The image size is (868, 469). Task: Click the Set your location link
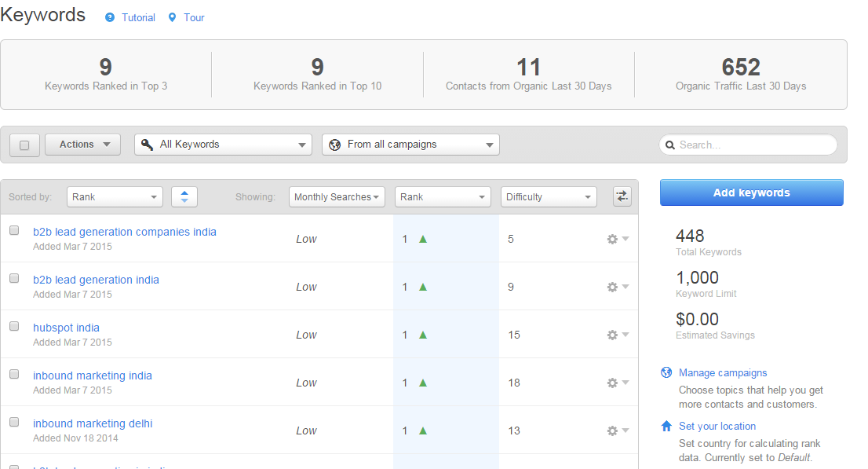718,426
